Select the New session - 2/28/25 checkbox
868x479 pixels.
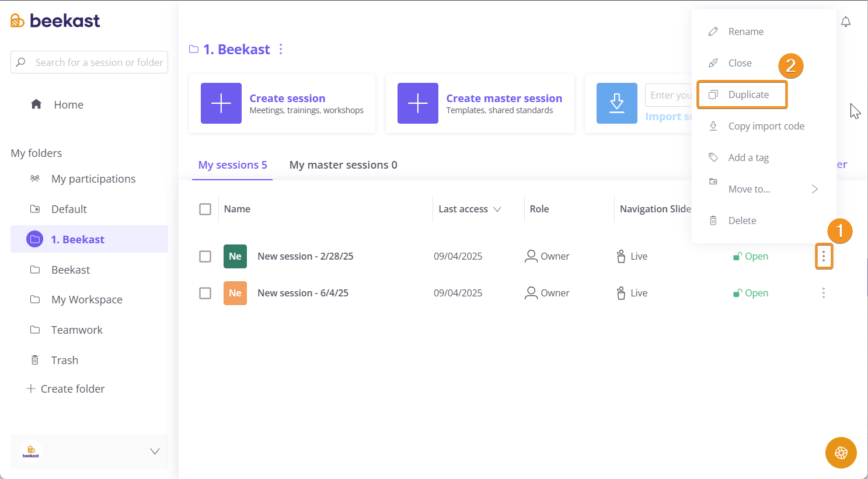point(205,256)
